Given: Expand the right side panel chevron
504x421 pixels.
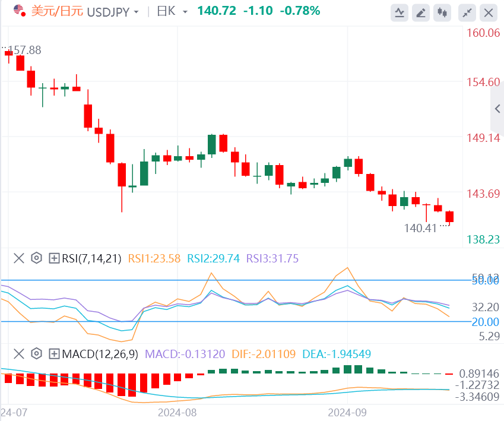Looking at the screenshot, I should click(497, 109).
